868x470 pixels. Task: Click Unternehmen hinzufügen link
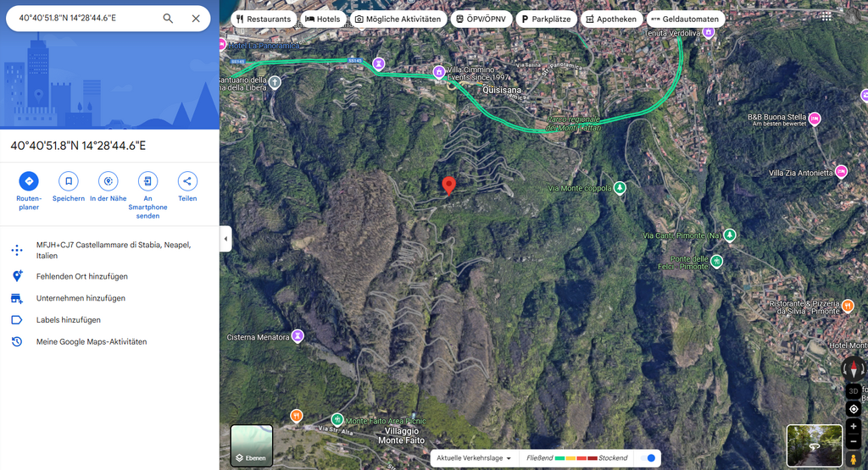[x=81, y=298]
